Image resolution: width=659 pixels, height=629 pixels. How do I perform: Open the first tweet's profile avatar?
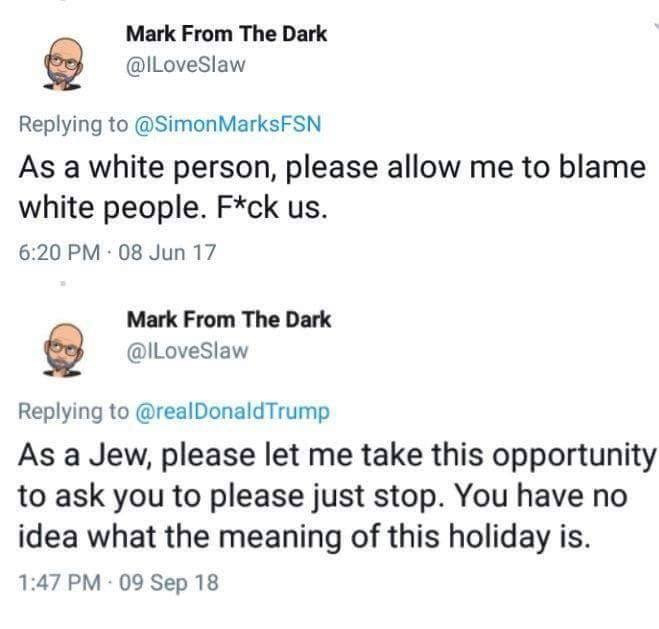click(63, 64)
